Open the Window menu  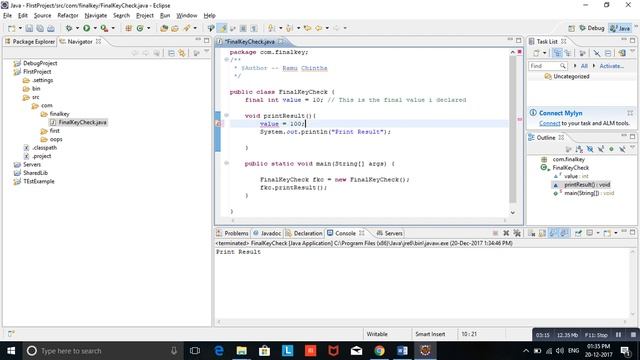pyautogui.click(x=187, y=16)
